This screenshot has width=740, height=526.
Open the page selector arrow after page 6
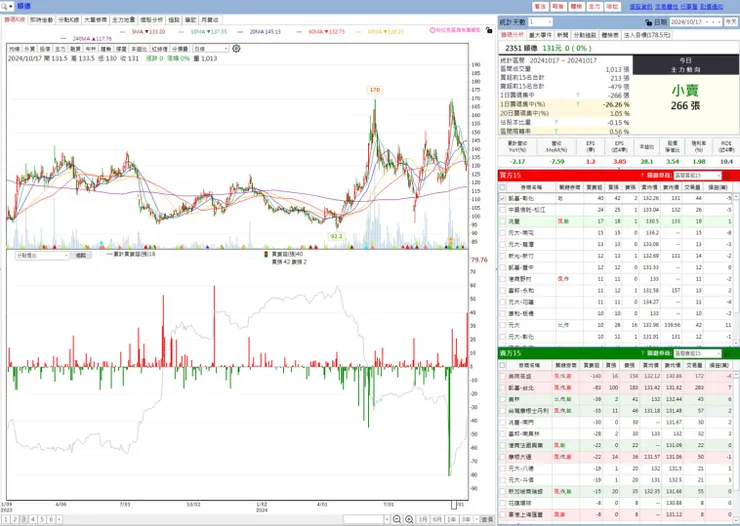point(59,519)
